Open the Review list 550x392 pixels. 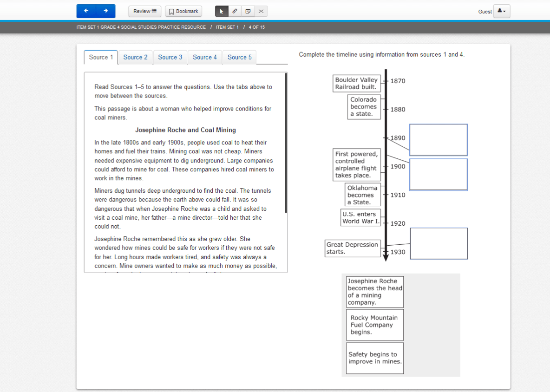[144, 11]
